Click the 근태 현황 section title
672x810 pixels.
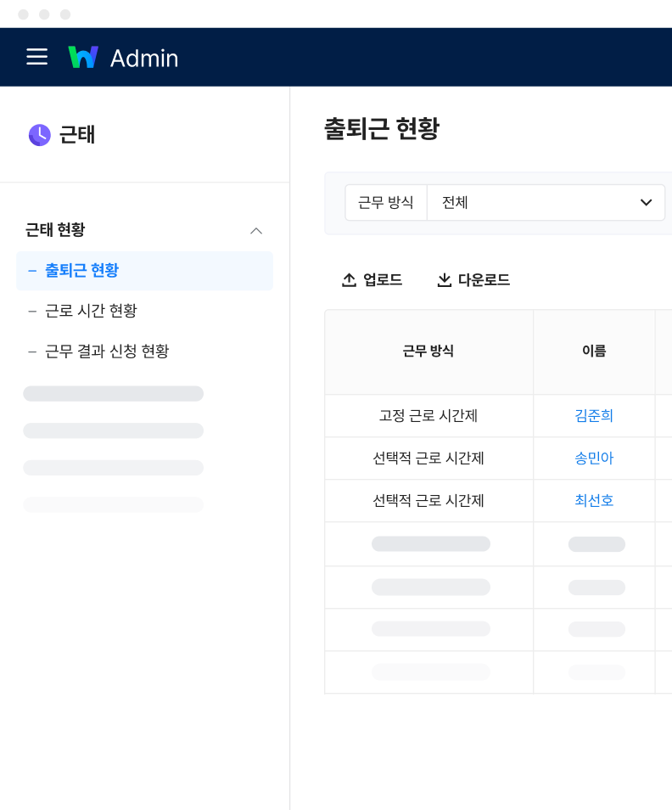click(55, 230)
